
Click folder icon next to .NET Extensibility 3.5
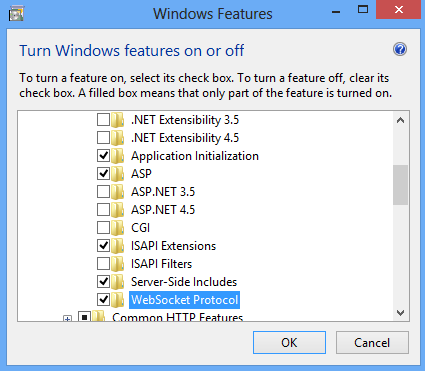(x=117, y=120)
